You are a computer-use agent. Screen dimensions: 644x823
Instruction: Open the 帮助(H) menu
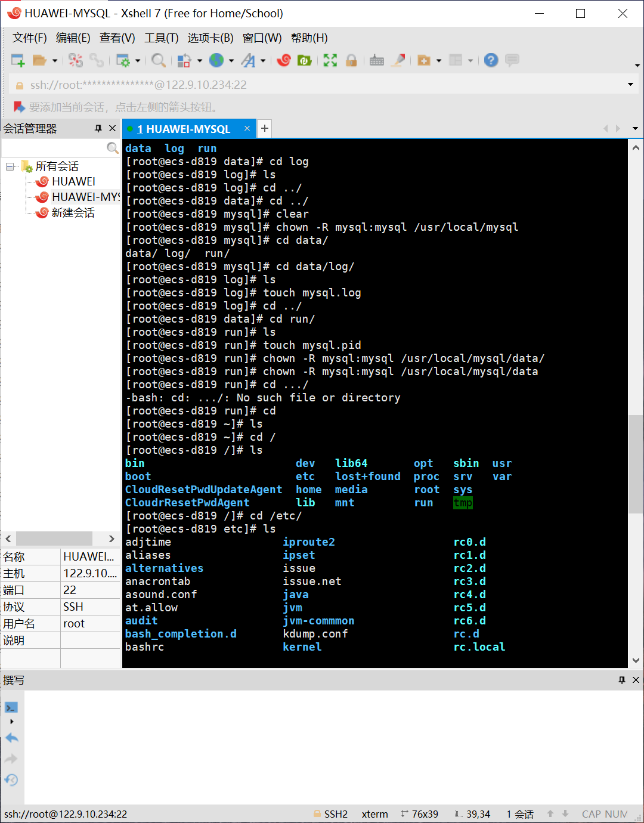(309, 38)
